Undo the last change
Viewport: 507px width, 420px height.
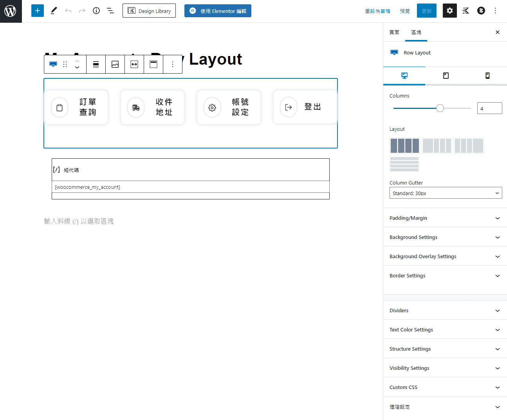(x=68, y=11)
